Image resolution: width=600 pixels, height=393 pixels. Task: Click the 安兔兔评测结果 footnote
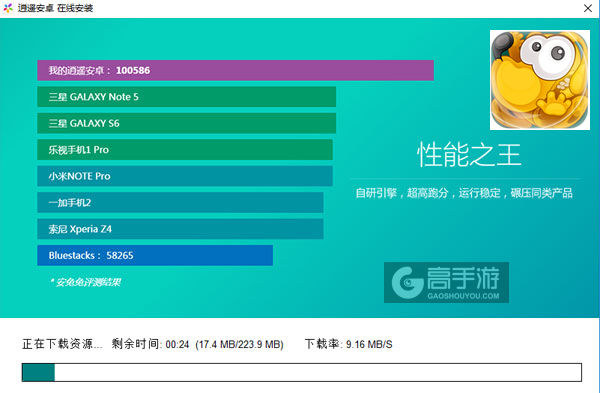(85, 282)
